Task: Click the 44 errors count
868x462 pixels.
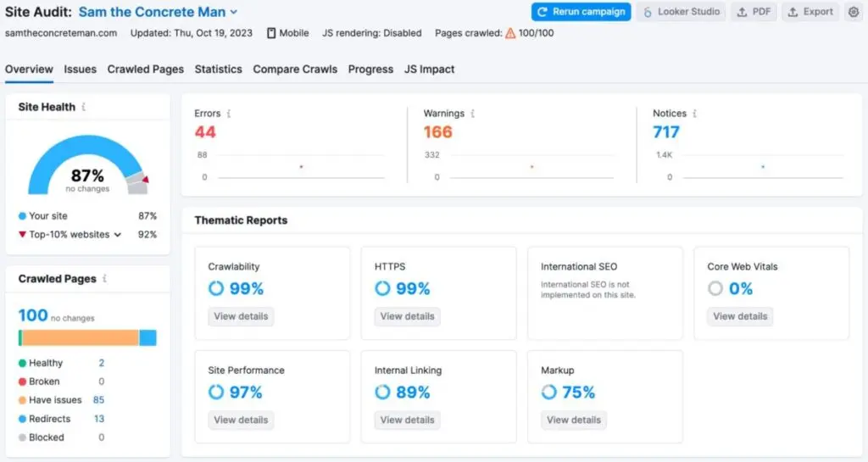Action: coord(205,132)
